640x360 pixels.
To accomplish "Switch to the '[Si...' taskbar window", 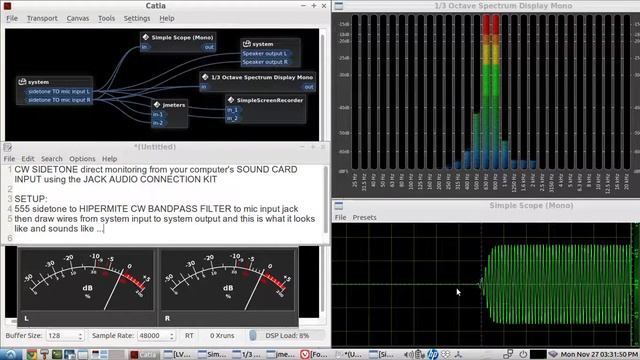I will [x=383, y=354].
